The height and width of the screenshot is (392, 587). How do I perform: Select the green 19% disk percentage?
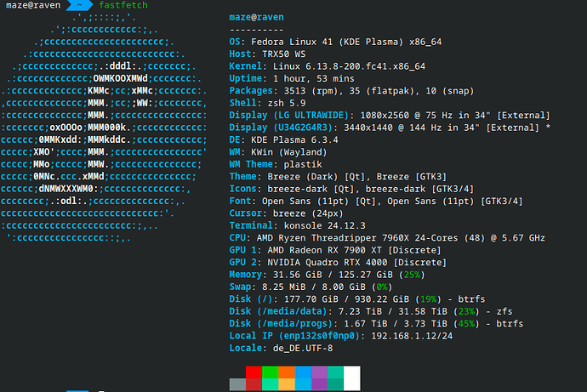428,299
